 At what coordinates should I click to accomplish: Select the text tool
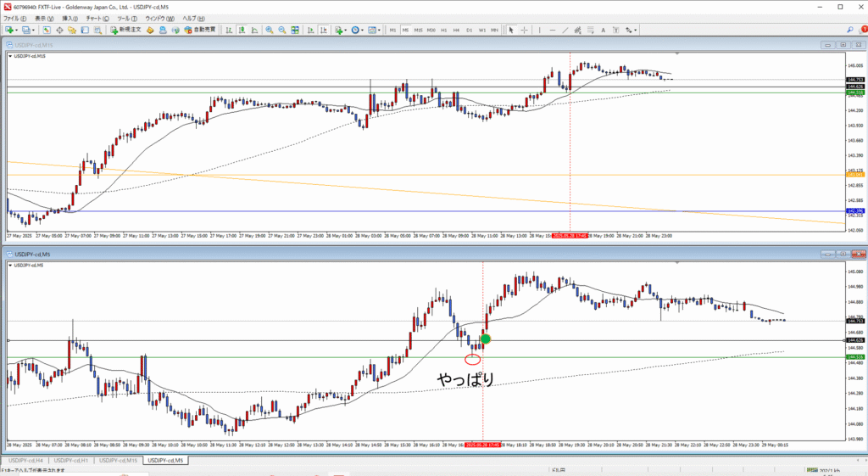click(x=603, y=30)
